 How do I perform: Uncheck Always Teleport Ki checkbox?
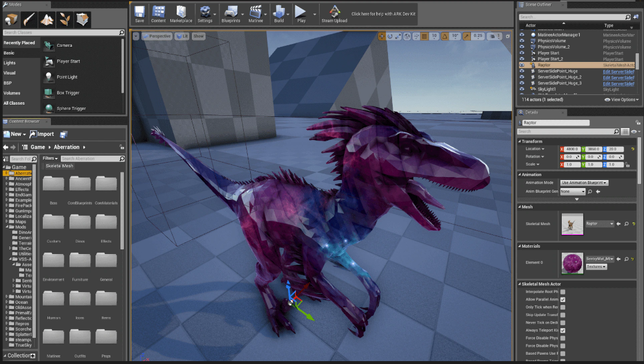pyautogui.click(x=563, y=330)
